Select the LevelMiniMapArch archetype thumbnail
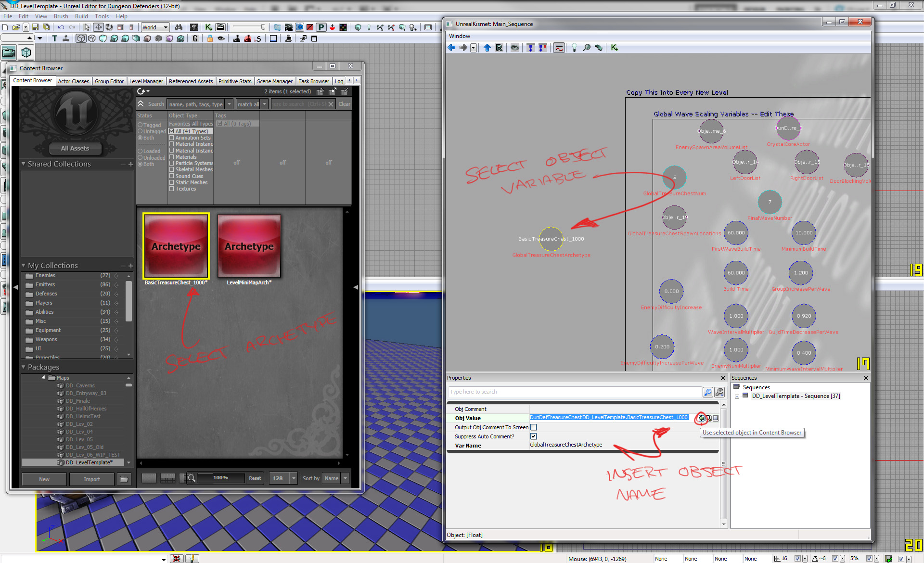Image resolution: width=924 pixels, height=563 pixels. point(249,246)
